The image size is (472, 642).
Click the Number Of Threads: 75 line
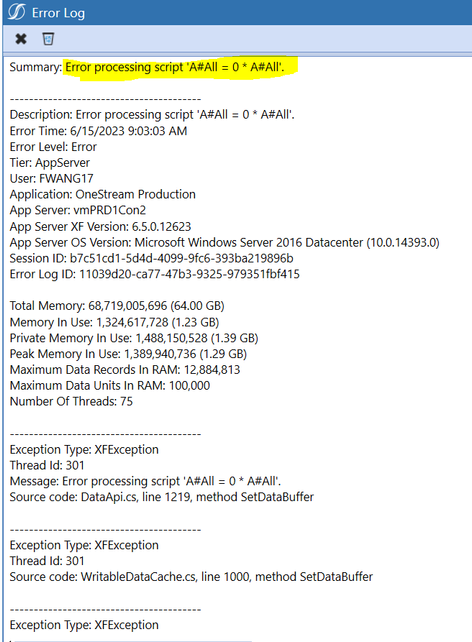click(x=71, y=401)
